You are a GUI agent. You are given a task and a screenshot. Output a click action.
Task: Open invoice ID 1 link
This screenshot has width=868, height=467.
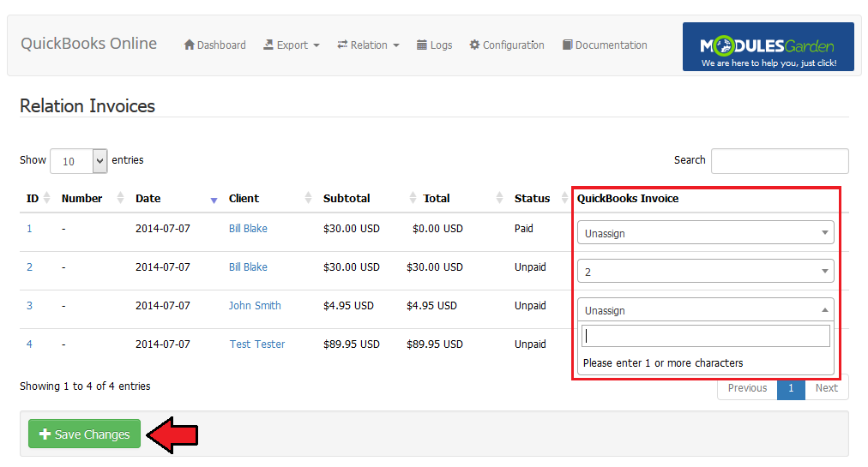click(x=29, y=229)
